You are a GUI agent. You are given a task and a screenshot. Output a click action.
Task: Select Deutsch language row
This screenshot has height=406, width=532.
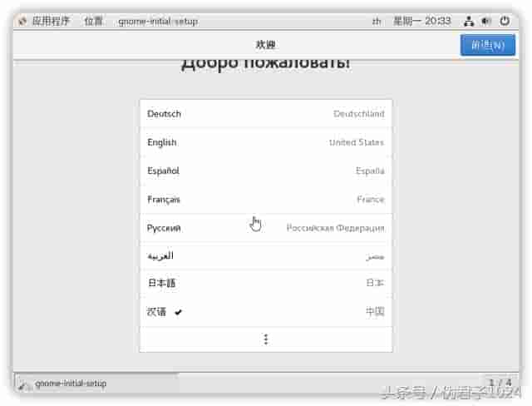(266, 113)
